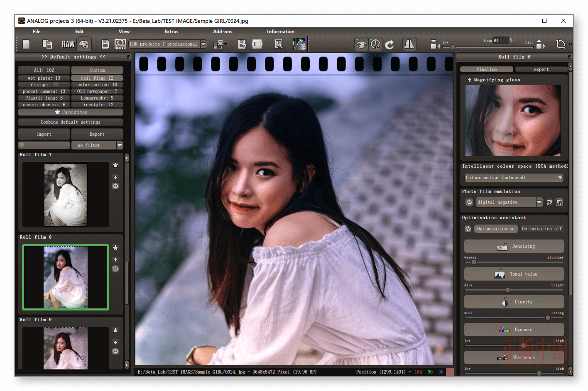Open the Edit menu
Viewport: 588px width, 391px height.
point(79,32)
